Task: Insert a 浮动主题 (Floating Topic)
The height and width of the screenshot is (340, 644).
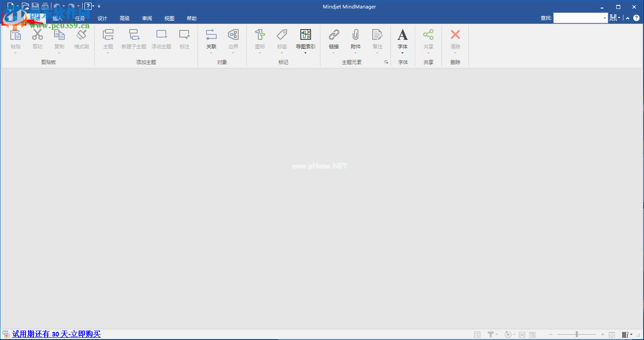Action: pos(161,34)
